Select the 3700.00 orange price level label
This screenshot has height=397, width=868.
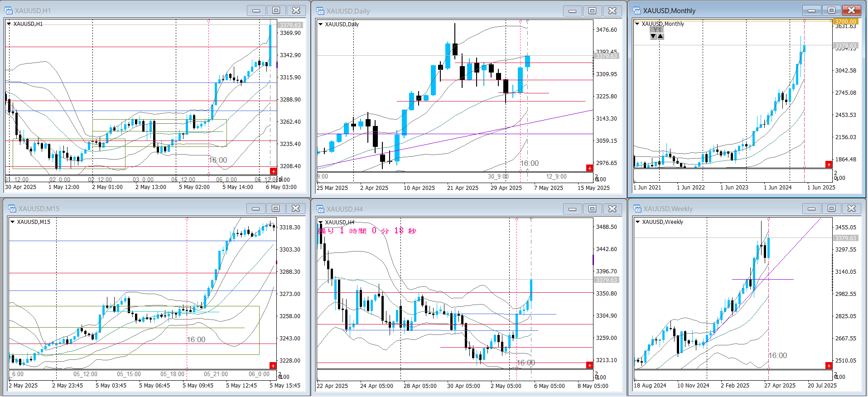tap(845, 21)
